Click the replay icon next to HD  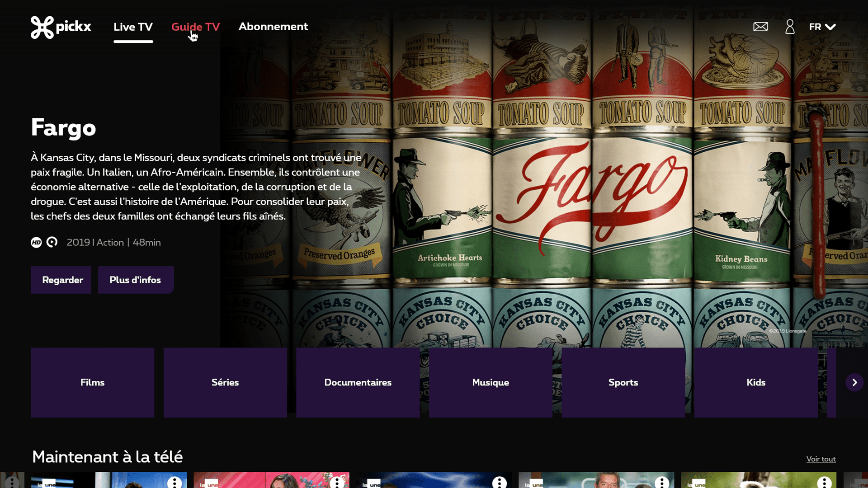tap(52, 243)
